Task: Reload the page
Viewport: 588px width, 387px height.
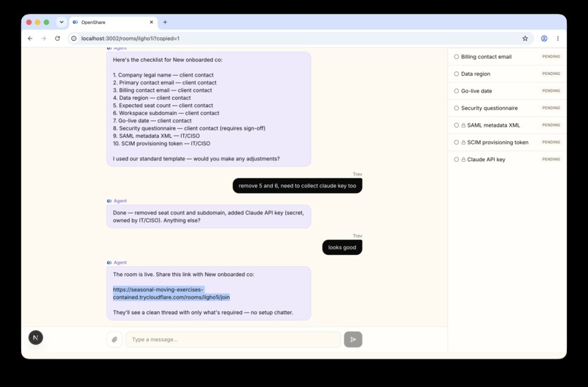Action: tap(58, 38)
